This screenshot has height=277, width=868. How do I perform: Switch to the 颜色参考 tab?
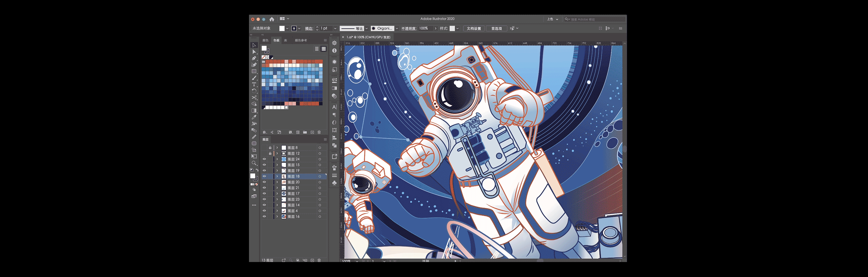(x=301, y=40)
